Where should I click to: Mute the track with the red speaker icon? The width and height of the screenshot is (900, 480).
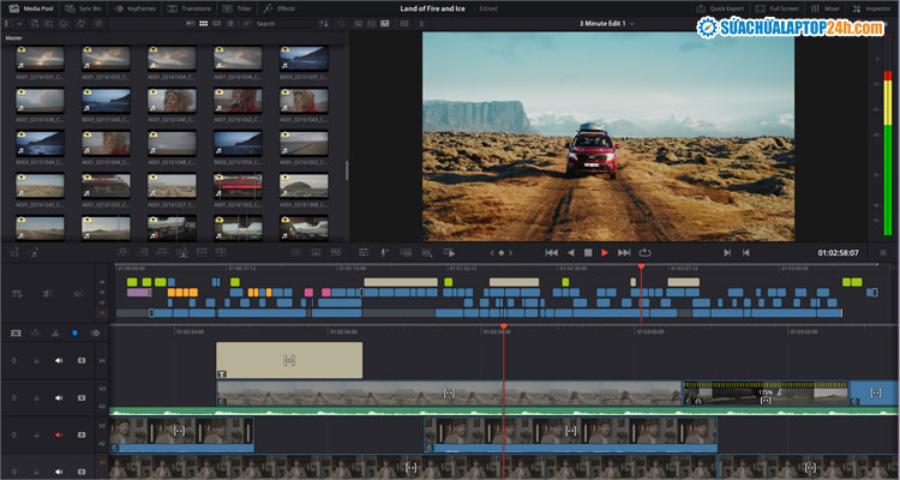click(x=58, y=435)
